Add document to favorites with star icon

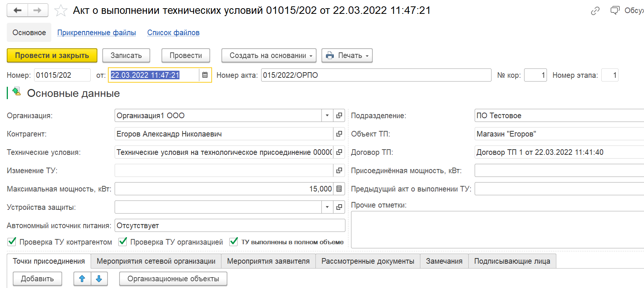[61, 10]
